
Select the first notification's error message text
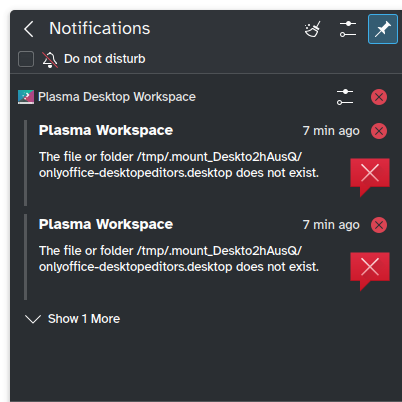pos(179,165)
